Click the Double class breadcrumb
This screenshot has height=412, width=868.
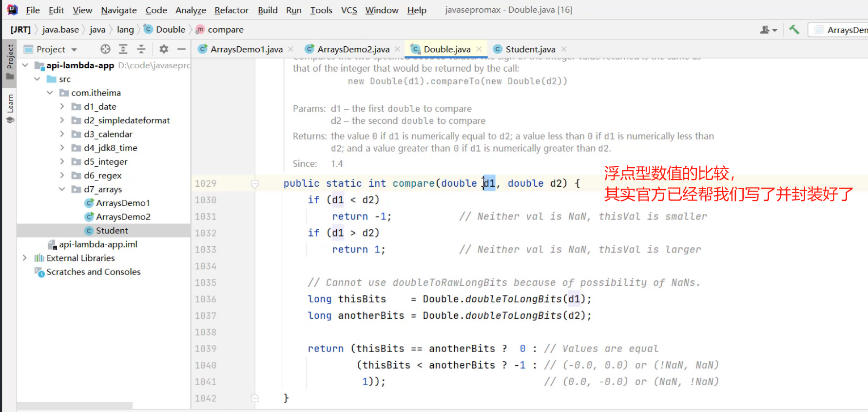[165, 30]
